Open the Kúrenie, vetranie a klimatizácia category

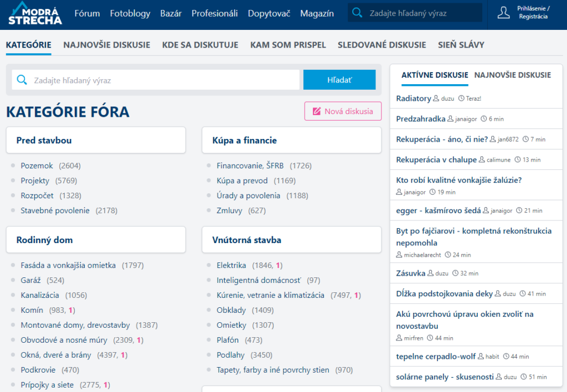[270, 295]
